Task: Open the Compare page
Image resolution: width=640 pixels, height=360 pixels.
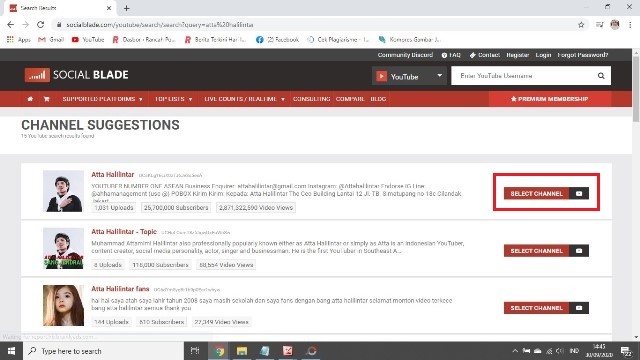Action: [350, 99]
